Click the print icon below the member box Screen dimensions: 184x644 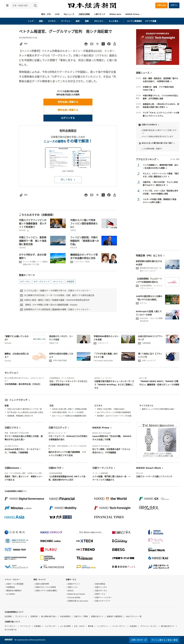86,195
